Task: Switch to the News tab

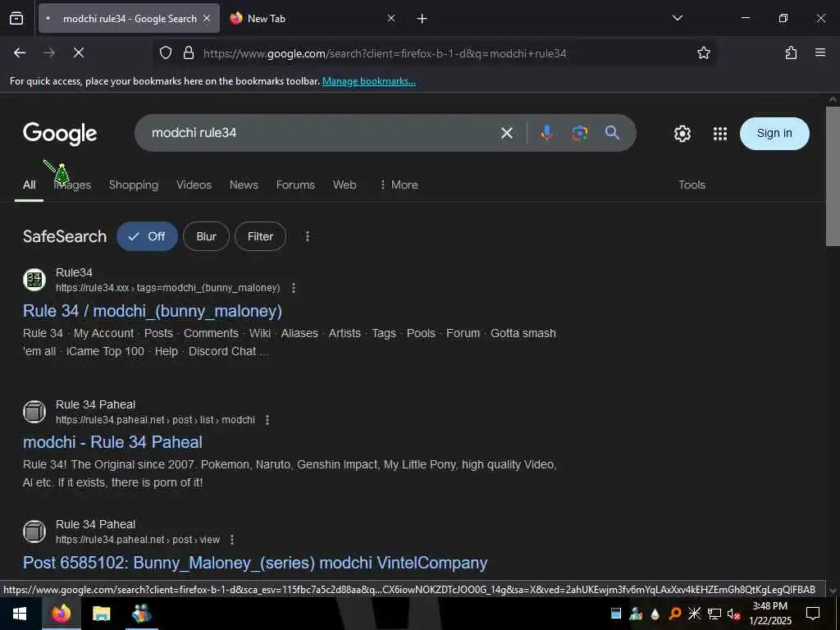Action: [x=244, y=185]
